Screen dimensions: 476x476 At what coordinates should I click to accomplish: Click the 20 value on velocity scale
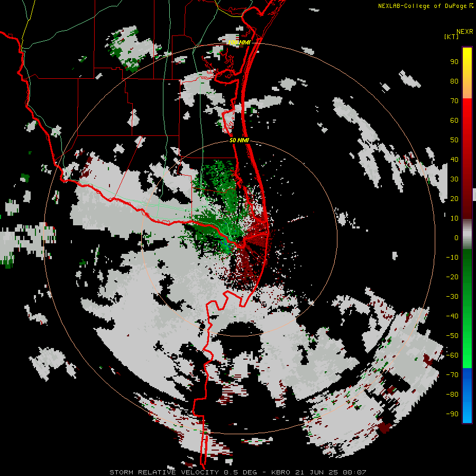click(454, 199)
